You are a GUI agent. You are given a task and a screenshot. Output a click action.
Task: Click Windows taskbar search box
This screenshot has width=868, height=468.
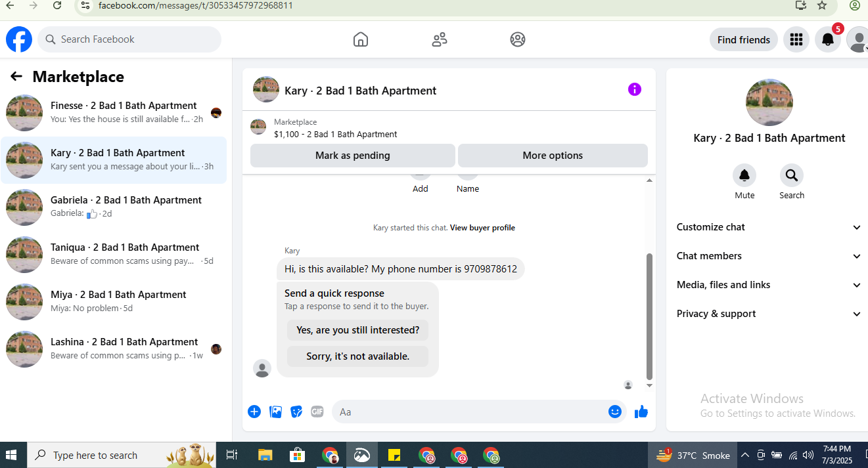[122, 455]
